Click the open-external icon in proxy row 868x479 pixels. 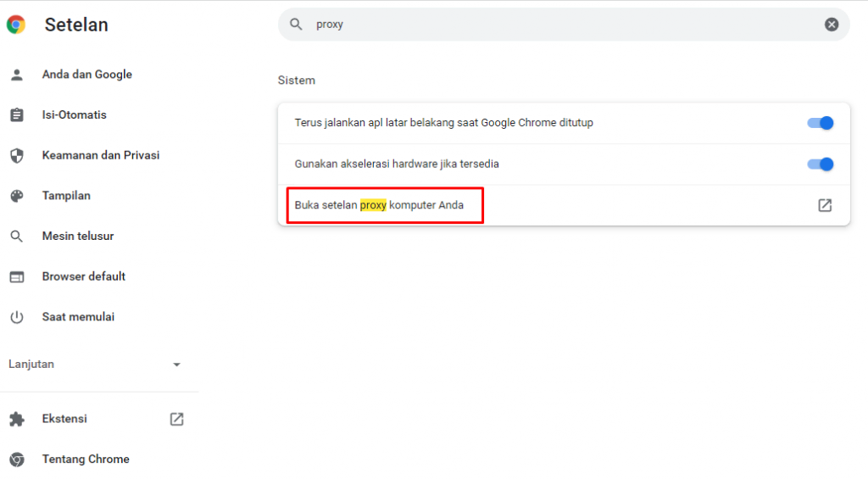coord(824,205)
